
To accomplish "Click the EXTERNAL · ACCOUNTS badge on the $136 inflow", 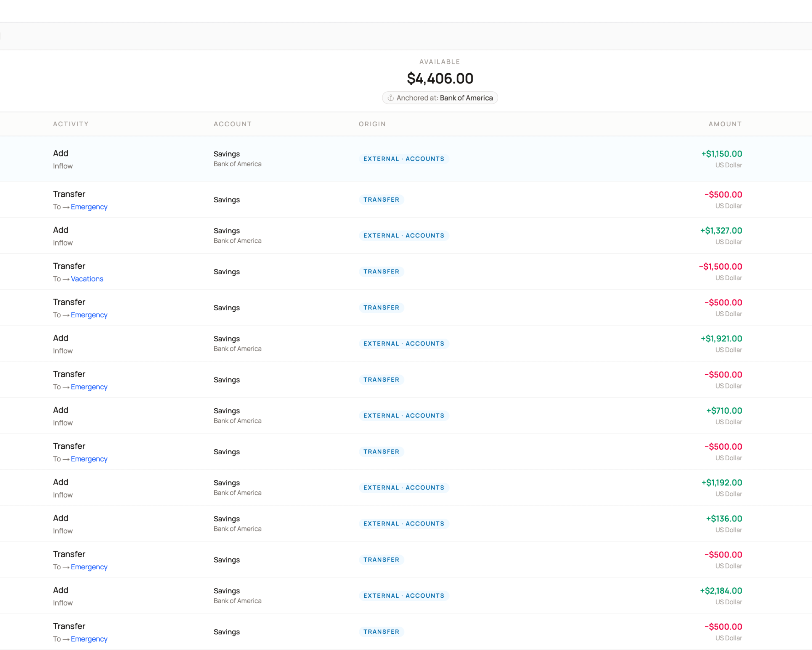I will [x=404, y=523].
